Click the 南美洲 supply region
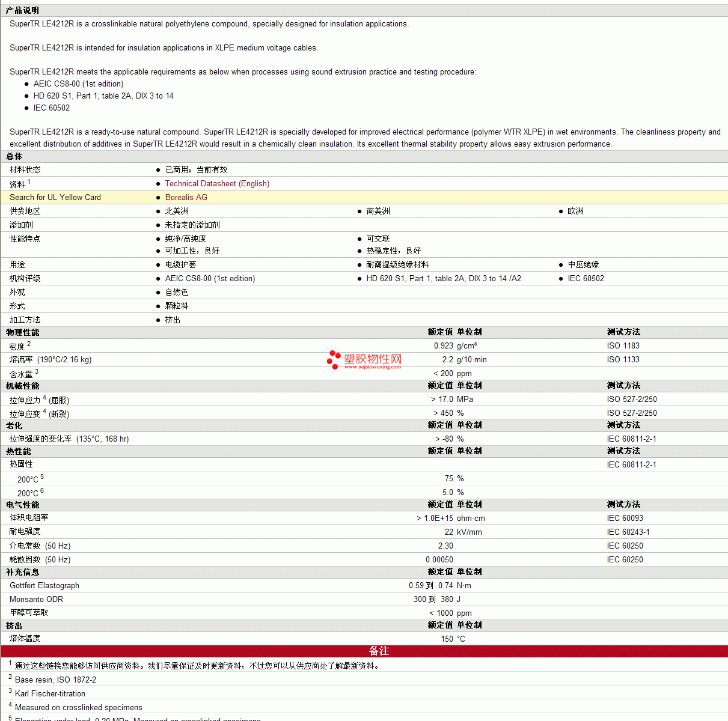 coord(378,211)
